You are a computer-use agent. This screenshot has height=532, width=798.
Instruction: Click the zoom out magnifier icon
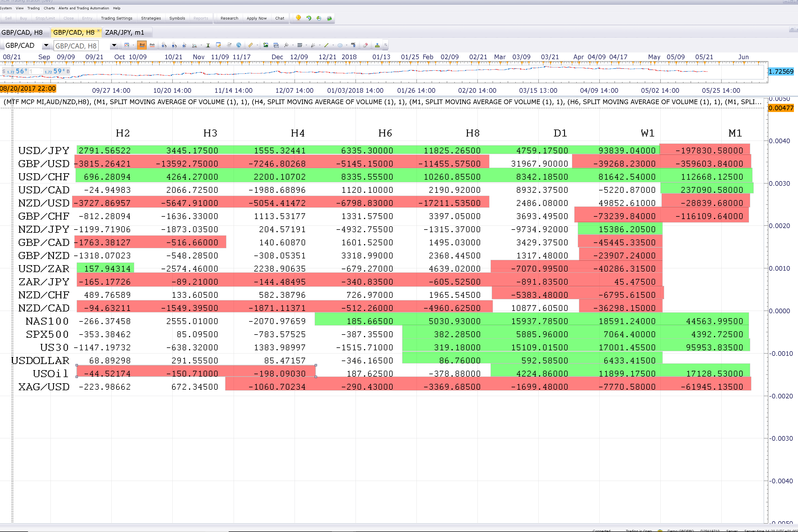click(174, 45)
